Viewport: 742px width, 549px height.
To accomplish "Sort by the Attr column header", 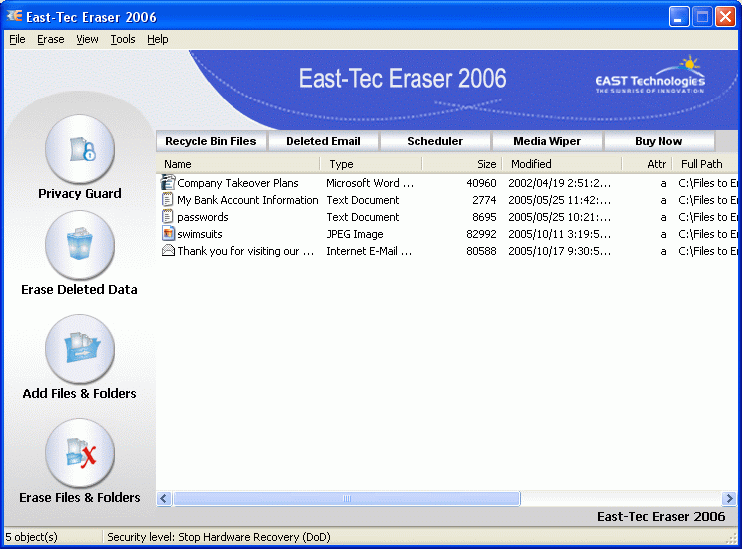I will point(647,164).
